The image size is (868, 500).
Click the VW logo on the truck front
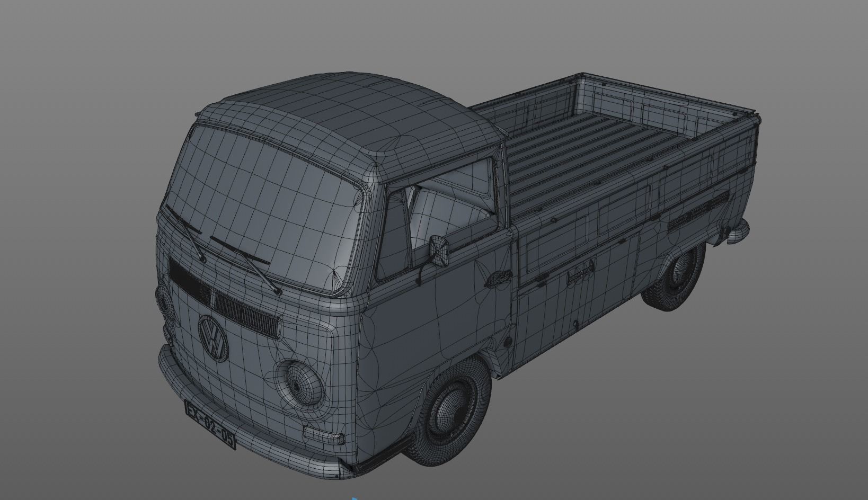click(x=213, y=339)
